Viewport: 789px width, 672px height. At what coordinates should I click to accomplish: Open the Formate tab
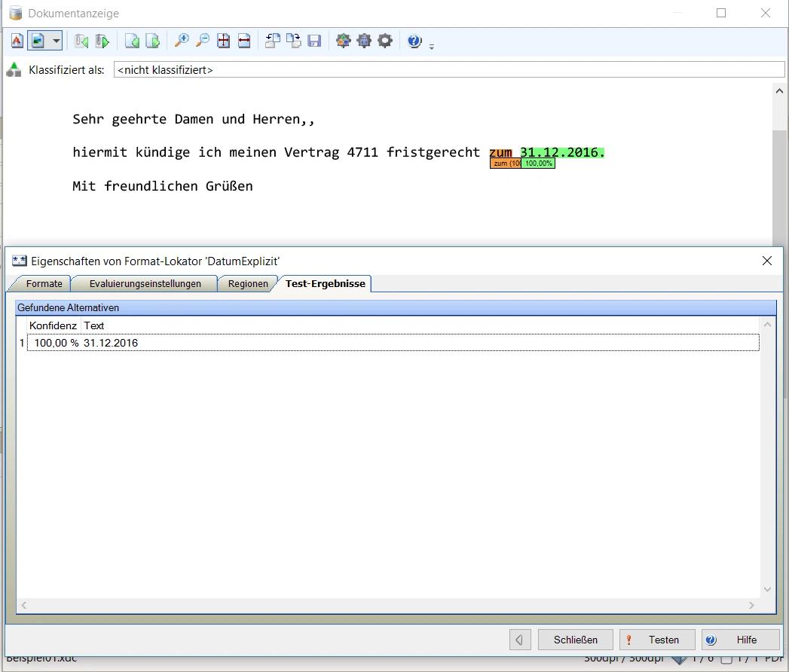44,283
